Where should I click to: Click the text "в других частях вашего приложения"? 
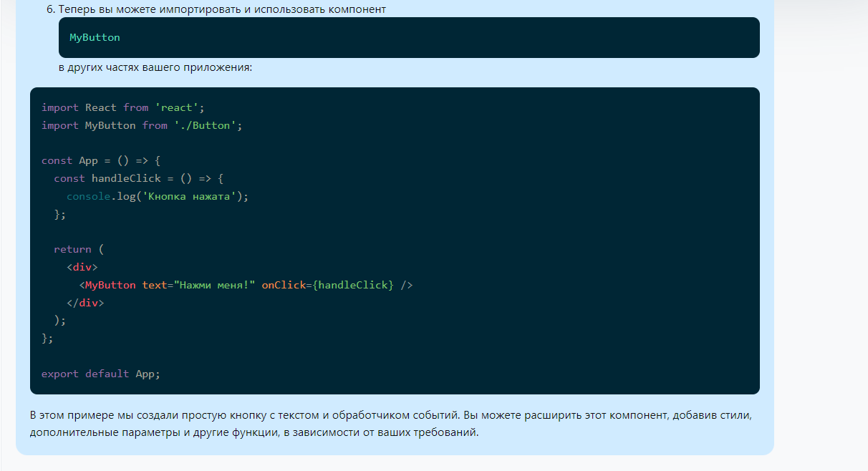155,68
